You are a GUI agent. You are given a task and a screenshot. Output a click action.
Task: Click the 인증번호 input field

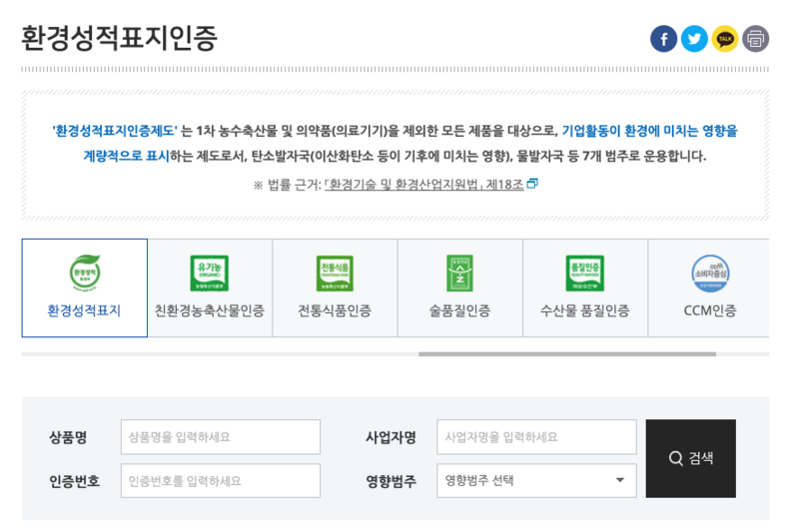tap(220, 480)
